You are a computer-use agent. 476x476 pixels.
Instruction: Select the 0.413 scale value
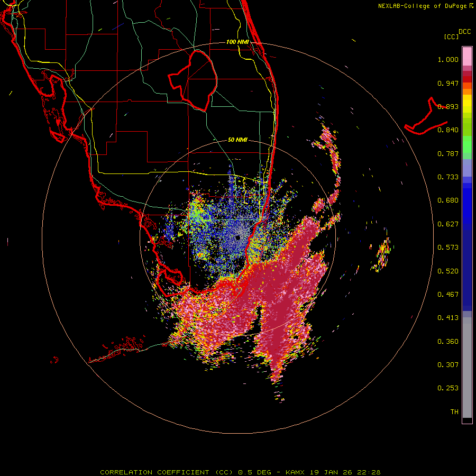pos(448,318)
